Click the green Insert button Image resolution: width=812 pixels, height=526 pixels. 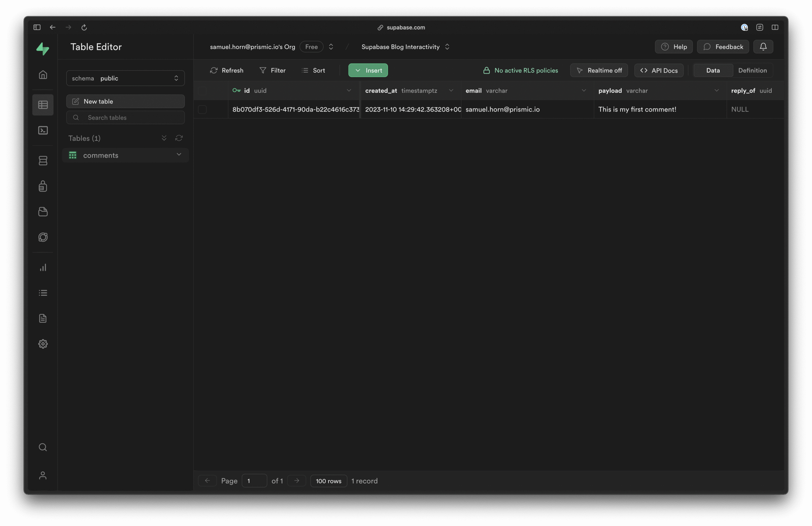coord(368,70)
